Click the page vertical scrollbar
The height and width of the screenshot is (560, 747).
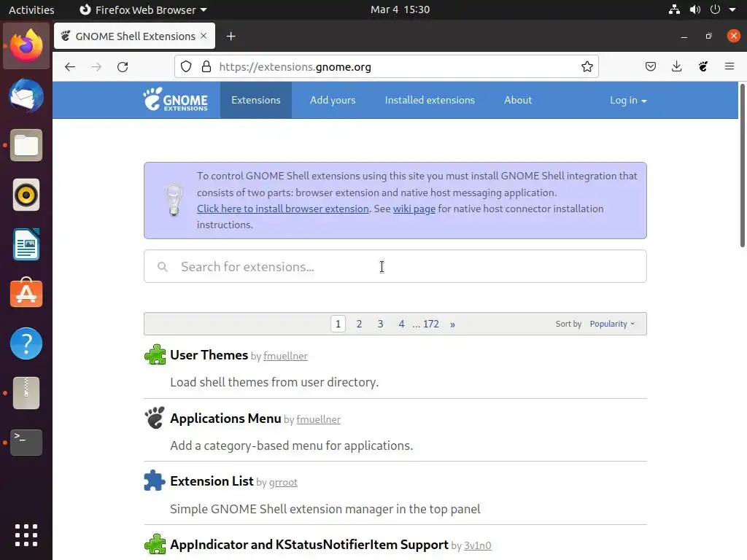tap(742, 165)
